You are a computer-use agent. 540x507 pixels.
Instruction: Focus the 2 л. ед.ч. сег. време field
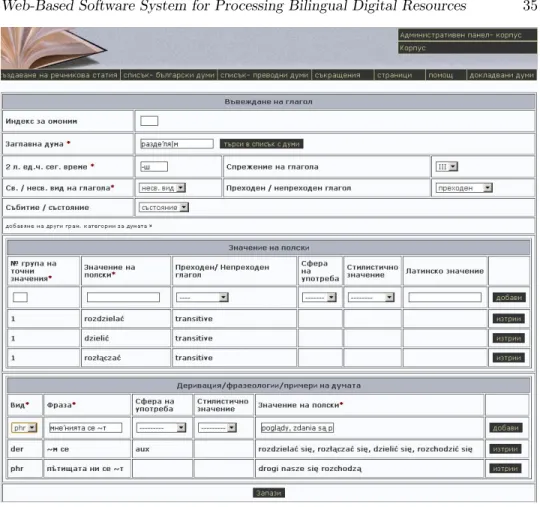click(154, 167)
